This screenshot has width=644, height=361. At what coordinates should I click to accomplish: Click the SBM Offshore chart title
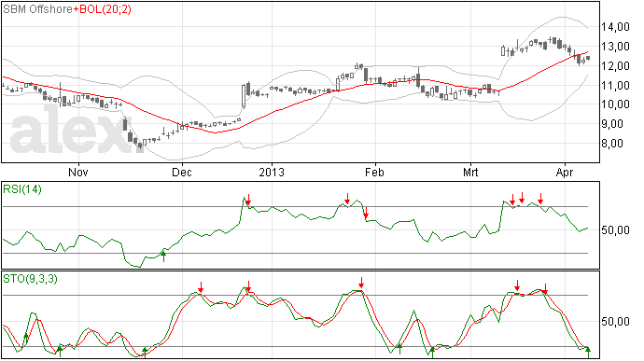tap(37, 9)
